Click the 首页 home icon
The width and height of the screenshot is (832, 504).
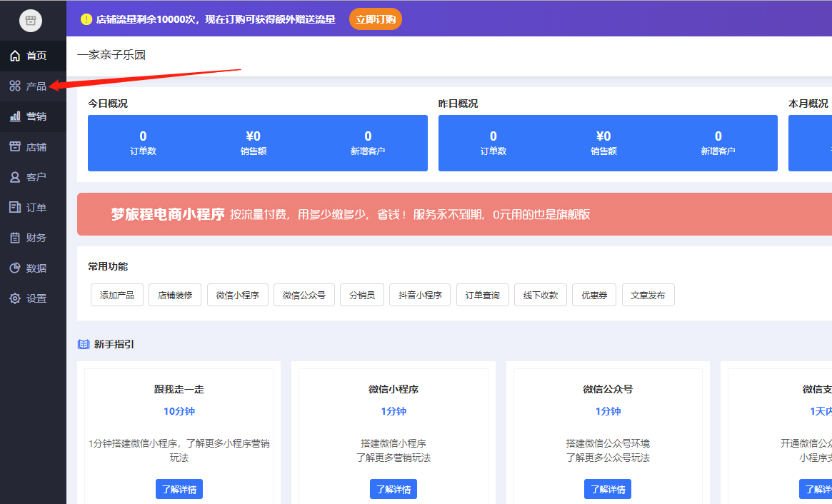click(15, 56)
